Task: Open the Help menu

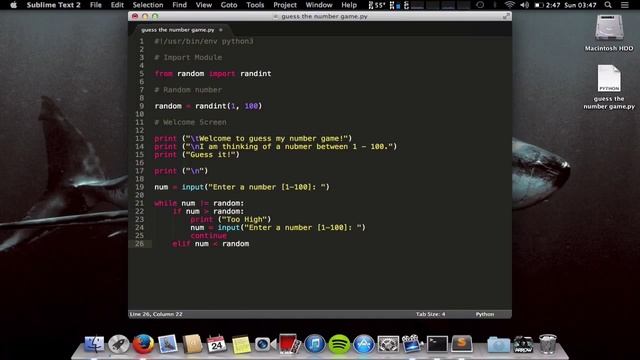Action: pyautogui.click(x=349, y=5)
